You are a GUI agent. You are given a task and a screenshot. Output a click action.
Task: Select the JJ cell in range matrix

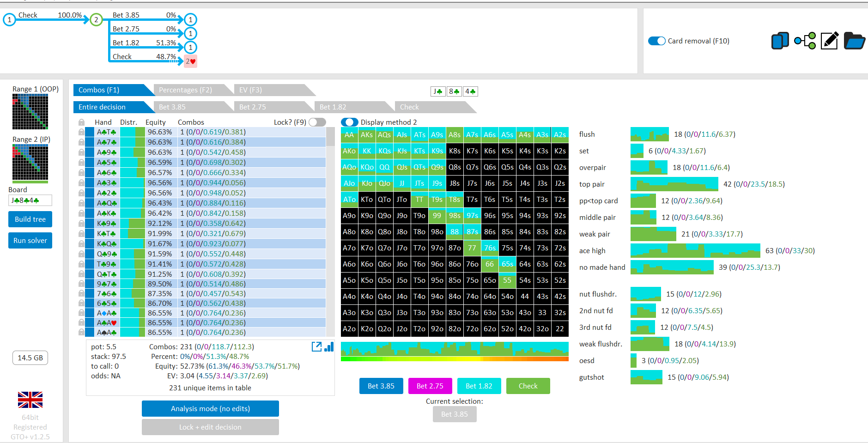(402, 183)
